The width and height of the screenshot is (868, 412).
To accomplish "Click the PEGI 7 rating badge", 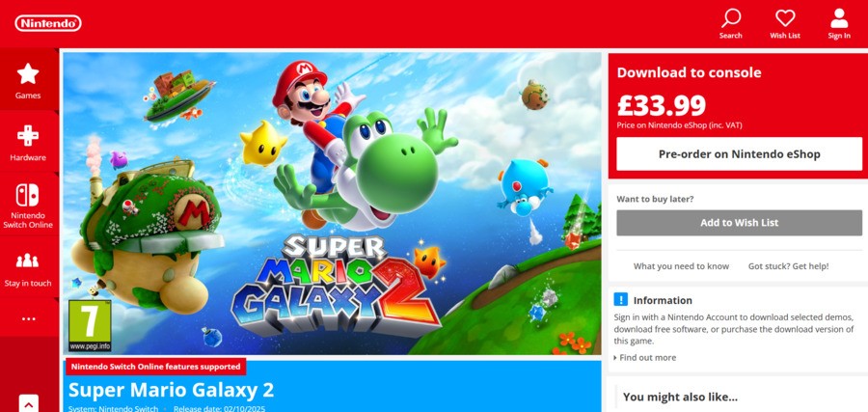I will point(90,324).
